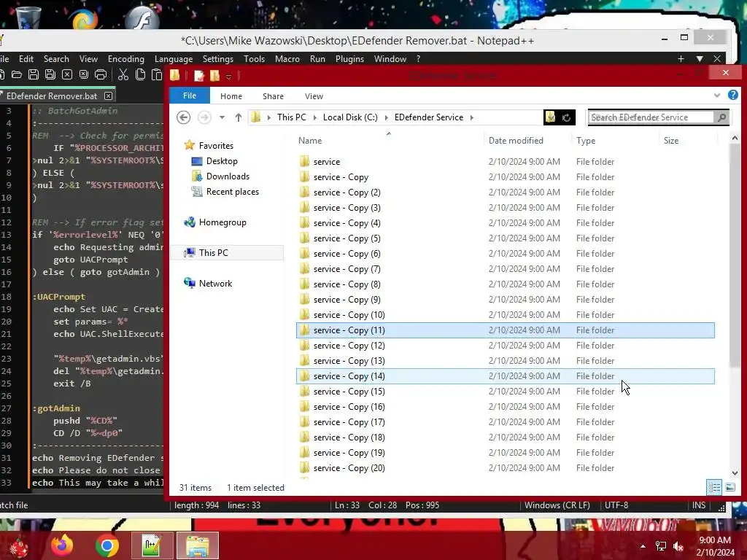Image resolution: width=747 pixels, height=560 pixels.
Task: Click the scroll up arrow in file list
Action: tap(735, 138)
